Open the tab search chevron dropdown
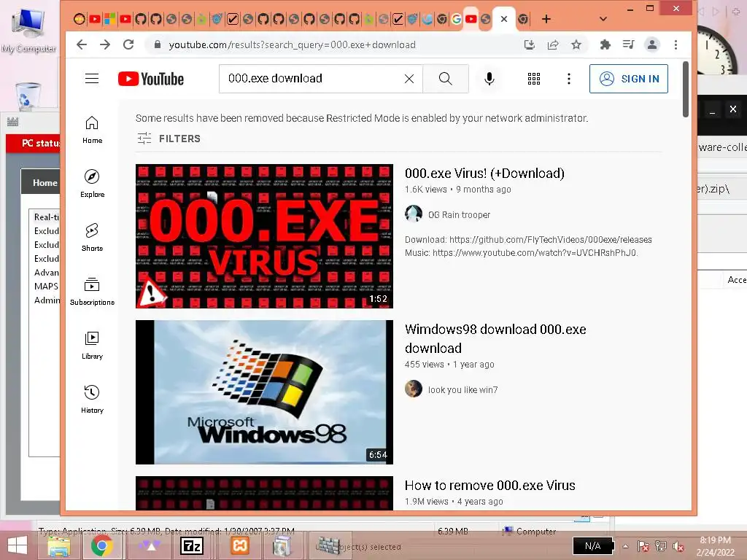 pos(603,19)
